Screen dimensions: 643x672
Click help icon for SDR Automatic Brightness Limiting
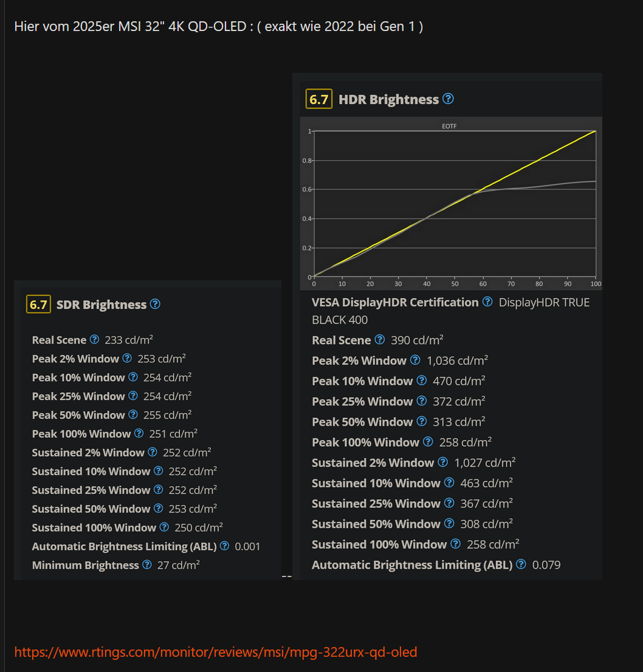[224, 546]
